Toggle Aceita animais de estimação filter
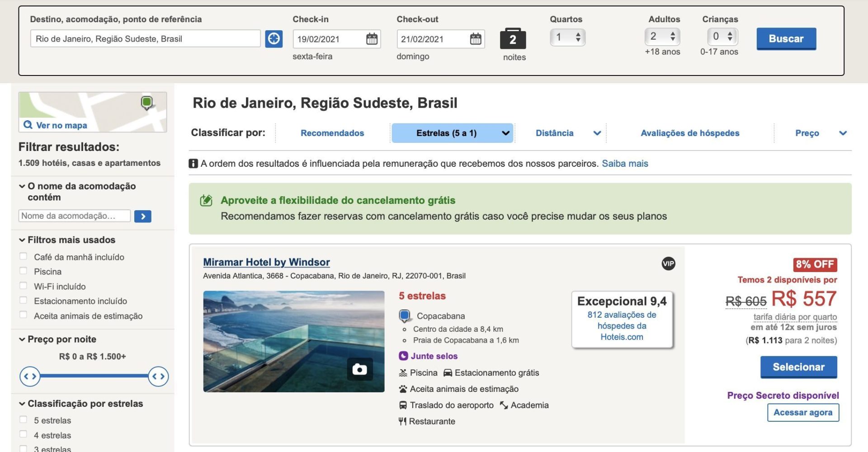This screenshot has height=452, width=868. [23, 315]
